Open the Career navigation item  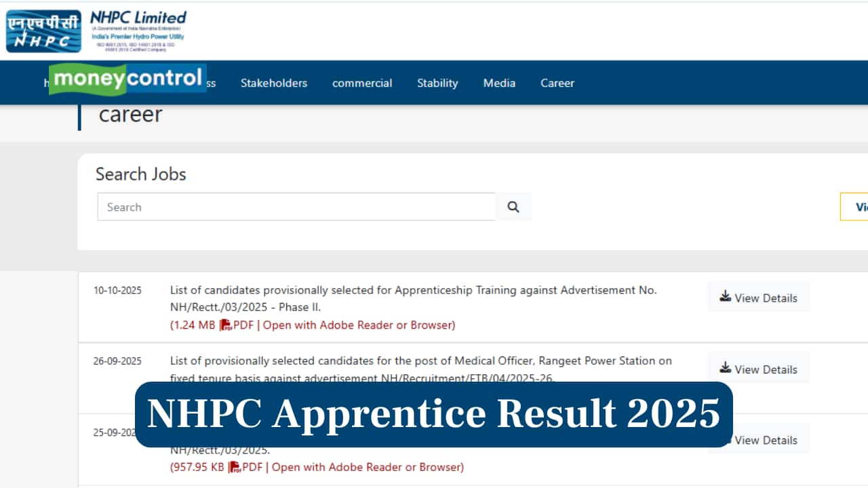pyautogui.click(x=557, y=83)
